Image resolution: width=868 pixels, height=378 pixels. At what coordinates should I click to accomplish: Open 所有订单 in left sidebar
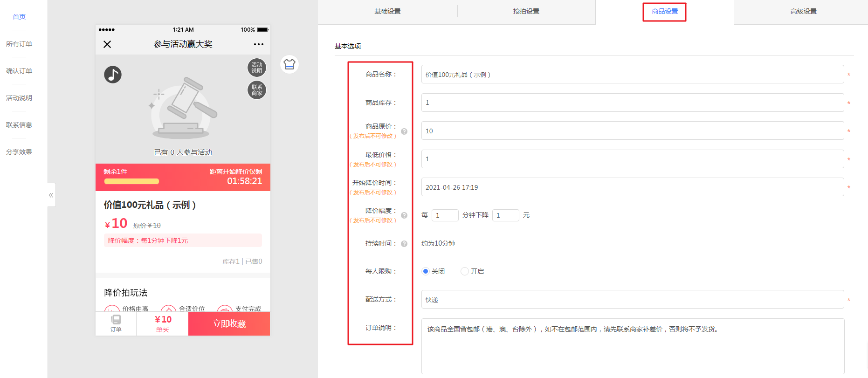tap(19, 44)
